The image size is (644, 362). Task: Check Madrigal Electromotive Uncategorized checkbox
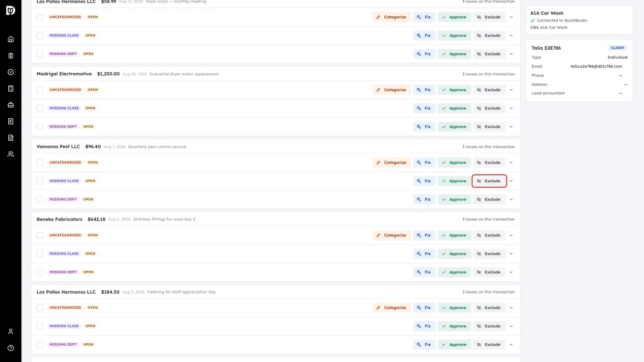pos(40,90)
